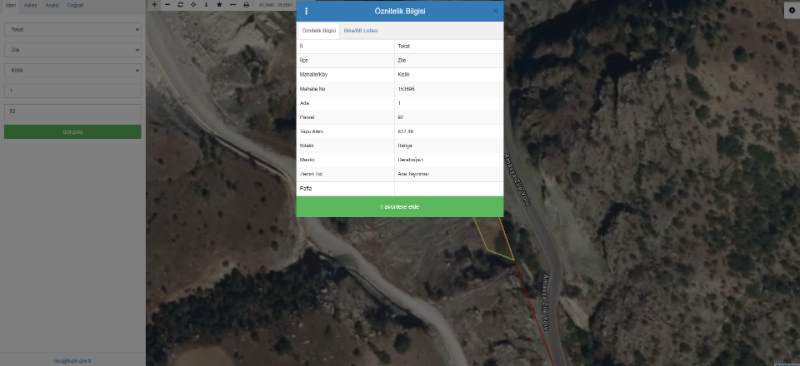The width and height of the screenshot is (800, 366).
Task: Click the Favorilere ekle button
Action: [400, 207]
